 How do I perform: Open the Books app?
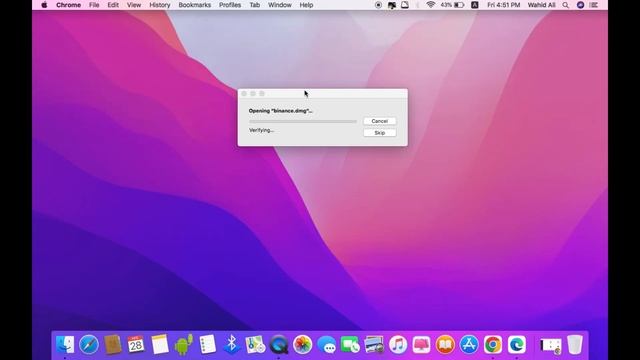(x=445, y=344)
